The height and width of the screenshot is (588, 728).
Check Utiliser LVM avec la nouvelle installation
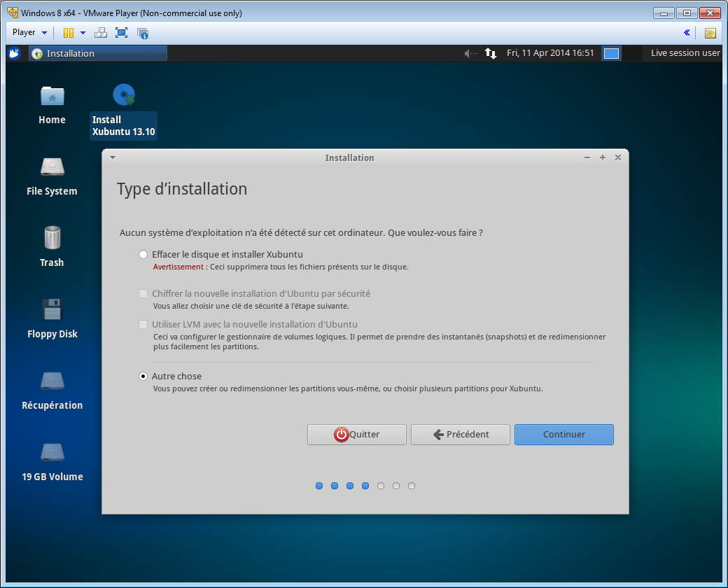pos(143,324)
